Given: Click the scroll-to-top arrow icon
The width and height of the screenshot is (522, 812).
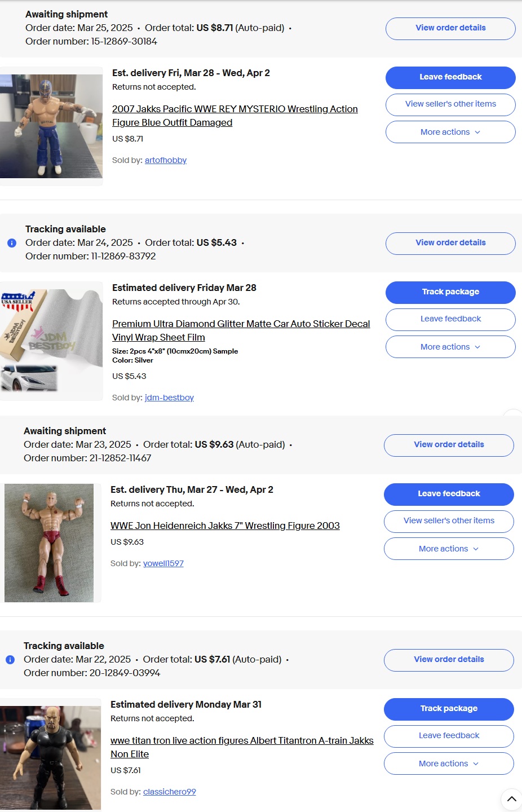Looking at the screenshot, I should coord(511,799).
